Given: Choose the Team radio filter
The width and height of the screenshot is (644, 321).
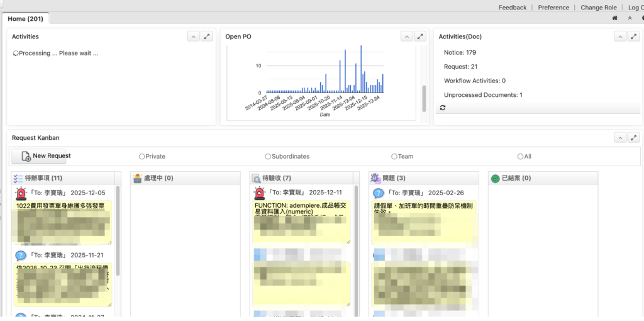Looking at the screenshot, I should (x=394, y=156).
